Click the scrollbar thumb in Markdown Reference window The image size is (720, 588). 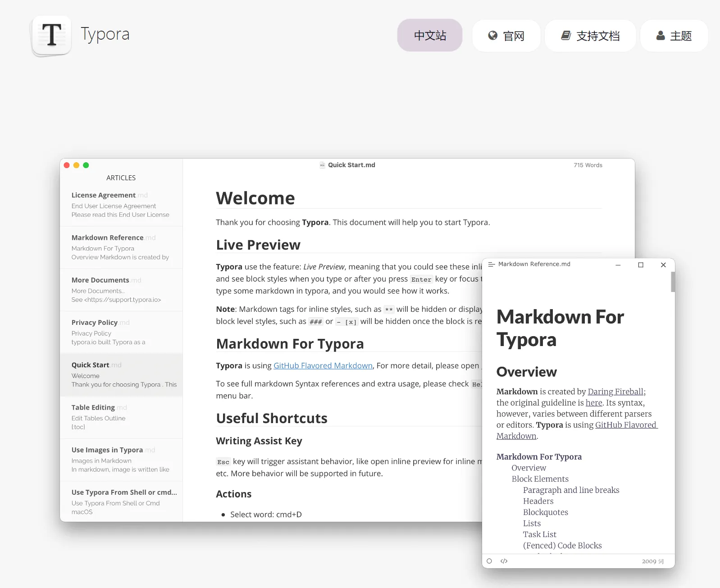point(673,282)
